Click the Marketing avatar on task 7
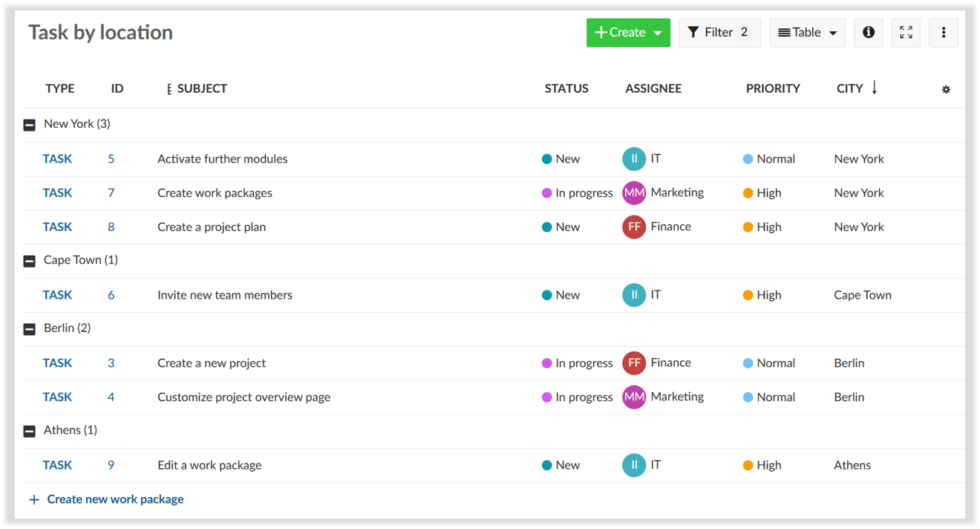Image resolution: width=980 pixels, height=529 pixels. point(633,192)
